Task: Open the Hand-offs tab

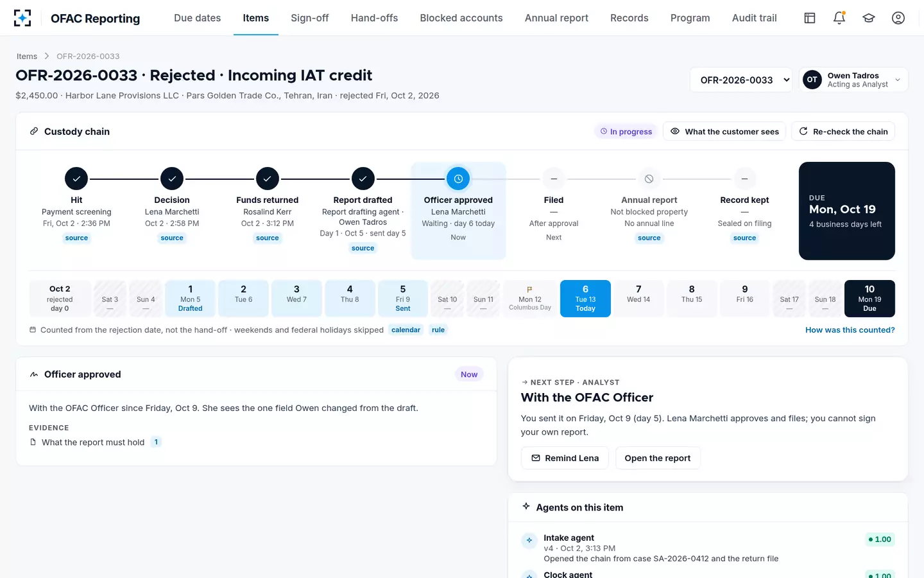Action: tap(374, 18)
